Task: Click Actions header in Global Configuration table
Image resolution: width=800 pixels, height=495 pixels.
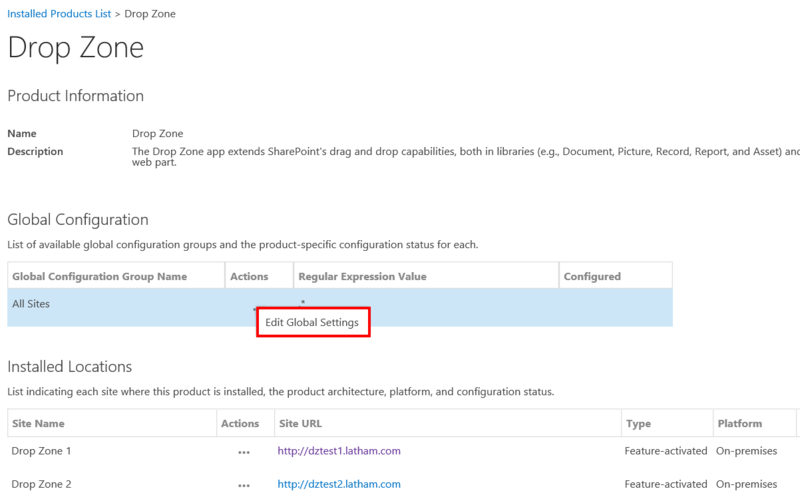Action: 249,276
